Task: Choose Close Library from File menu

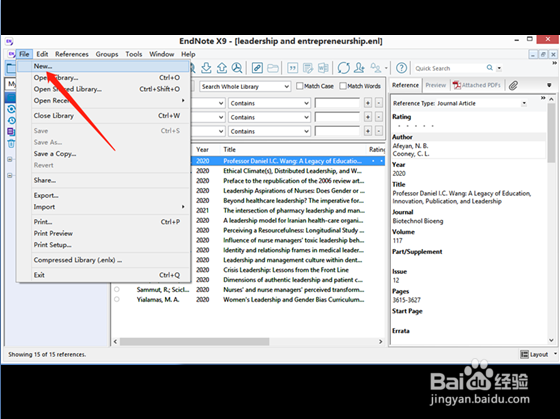Action: point(104,115)
